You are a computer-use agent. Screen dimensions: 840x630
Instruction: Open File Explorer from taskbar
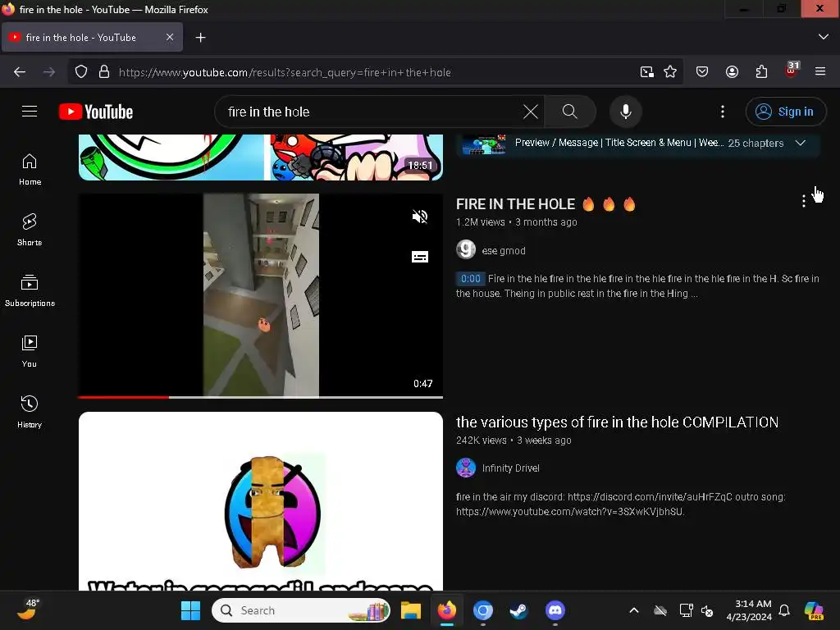tap(411, 610)
